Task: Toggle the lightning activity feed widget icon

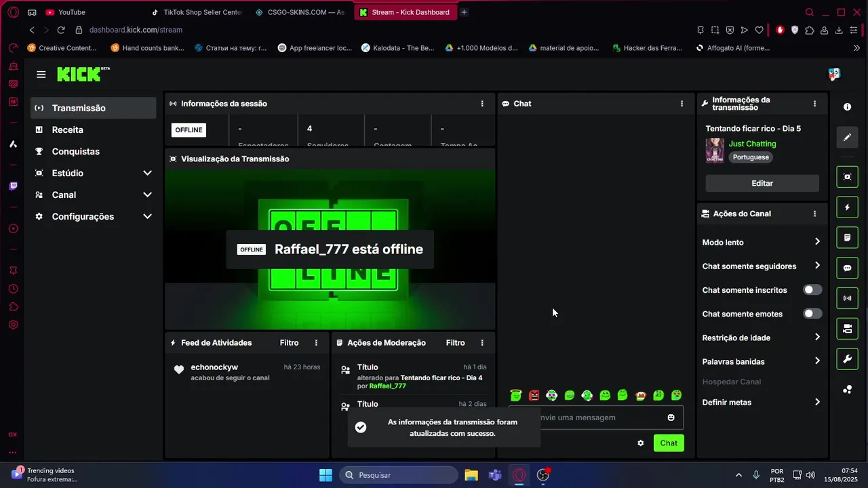Action: pos(847,207)
